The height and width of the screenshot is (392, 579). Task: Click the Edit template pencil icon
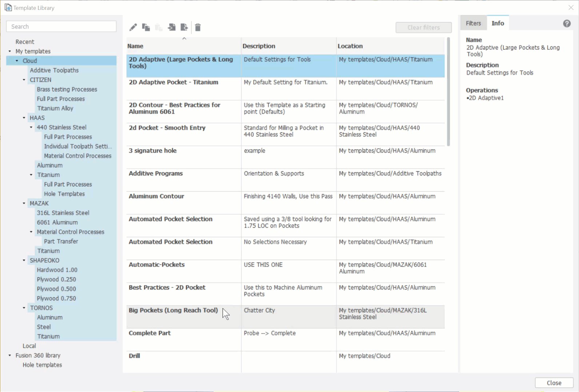tap(133, 27)
